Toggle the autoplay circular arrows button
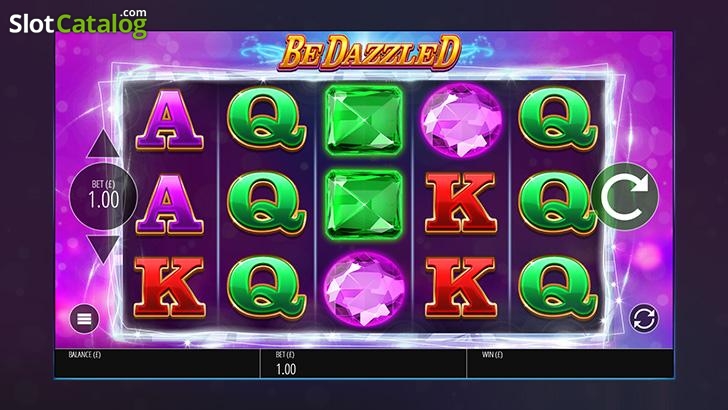Screen dimensions: 728x410 (644, 319)
